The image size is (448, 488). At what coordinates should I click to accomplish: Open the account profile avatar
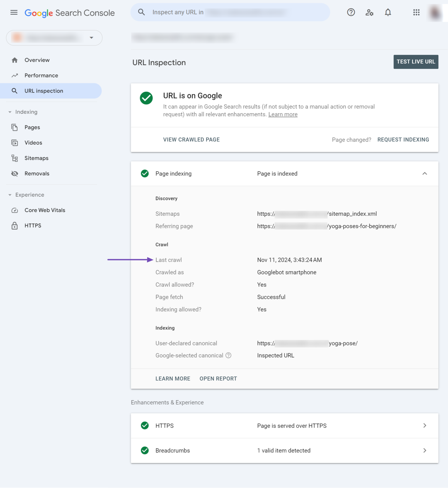(x=435, y=13)
